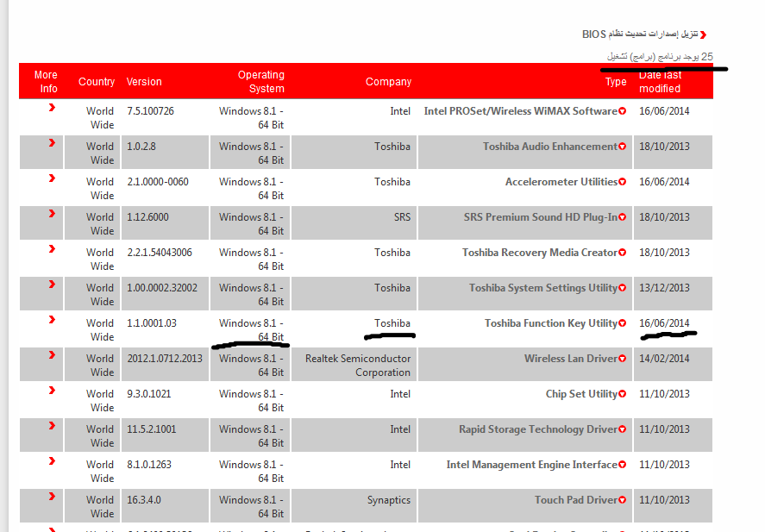Click red download icon beside Toshiba Function Key Utility
This screenshot has height=532, width=765.
click(x=622, y=323)
